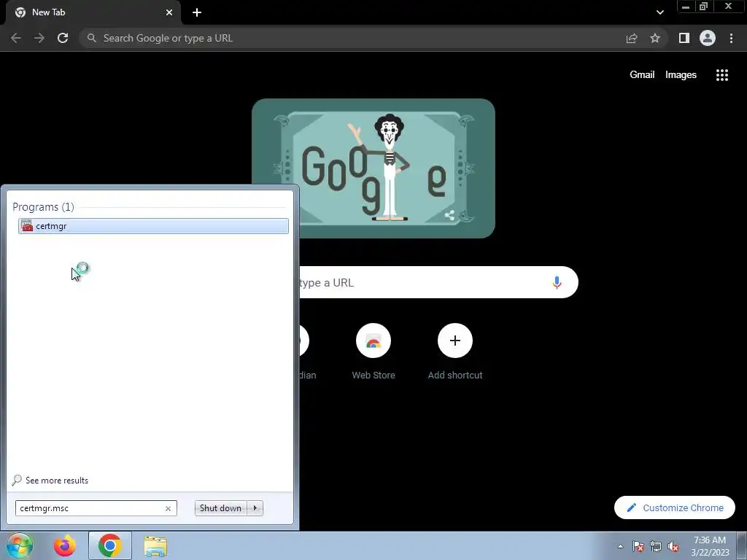Toggle the Chrome side panel
Screen dimensions: 747x560
(x=684, y=38)
